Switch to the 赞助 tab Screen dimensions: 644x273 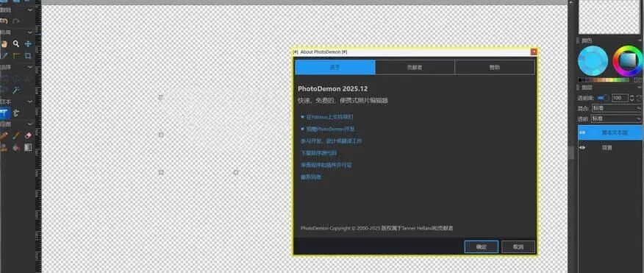tap(495, 68)
